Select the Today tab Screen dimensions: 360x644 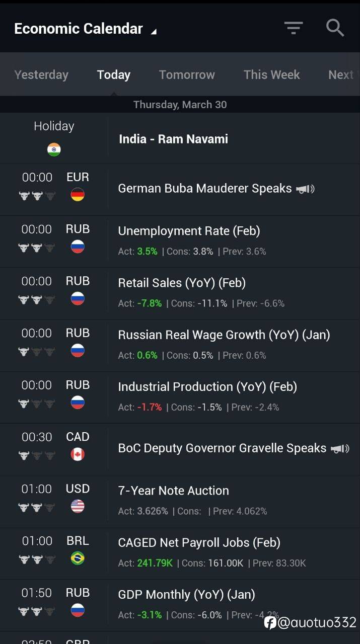(x=114, y=74)
